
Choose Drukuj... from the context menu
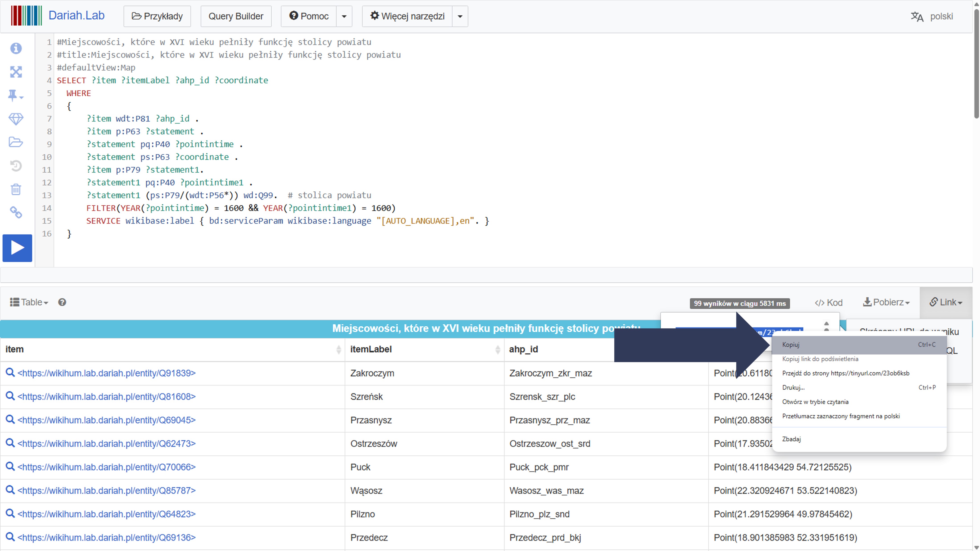click(x=793, y=387)
